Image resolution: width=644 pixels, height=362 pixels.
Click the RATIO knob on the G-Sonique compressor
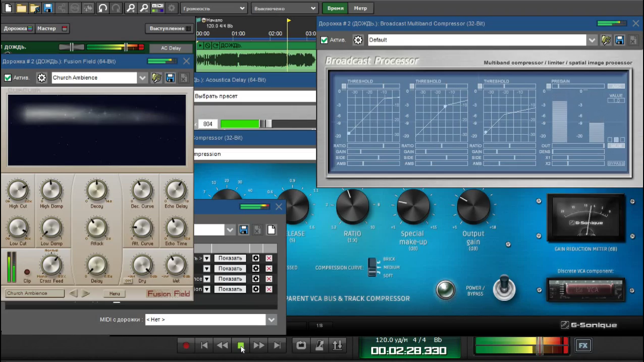click(352, 206)
